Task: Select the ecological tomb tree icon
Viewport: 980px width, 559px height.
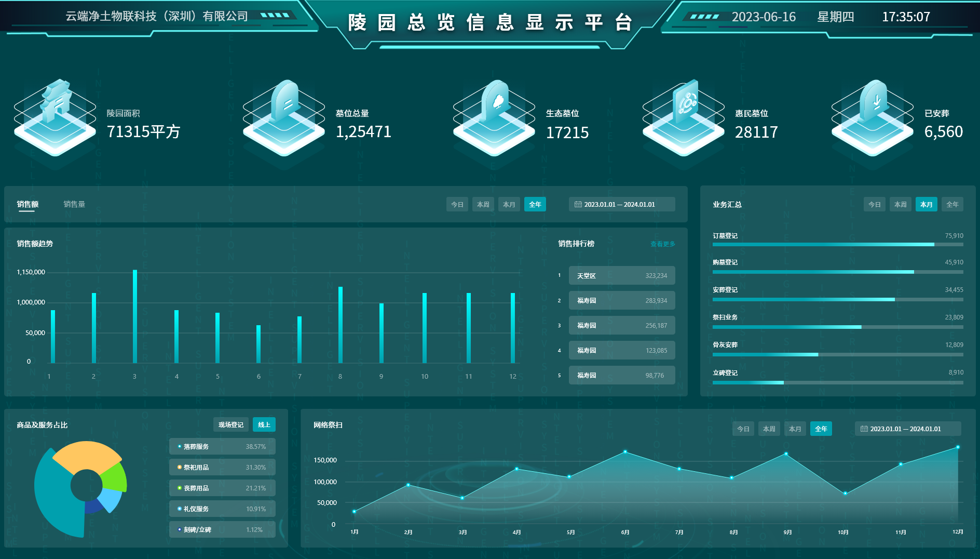Action: tap(495, 105)
